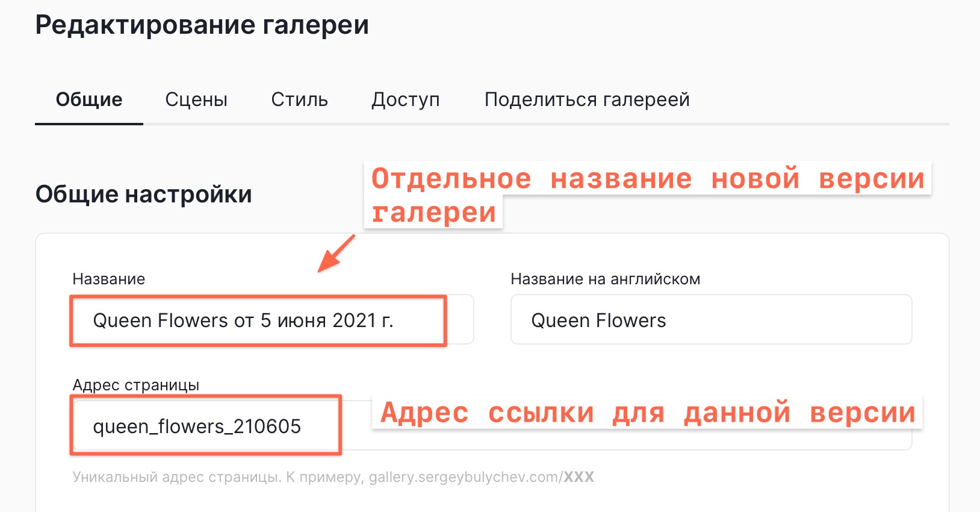Image resolution: width=980 pixels, height=512 pixels.
Task: Click the Название field label
Action: click(x=109, y=279)
